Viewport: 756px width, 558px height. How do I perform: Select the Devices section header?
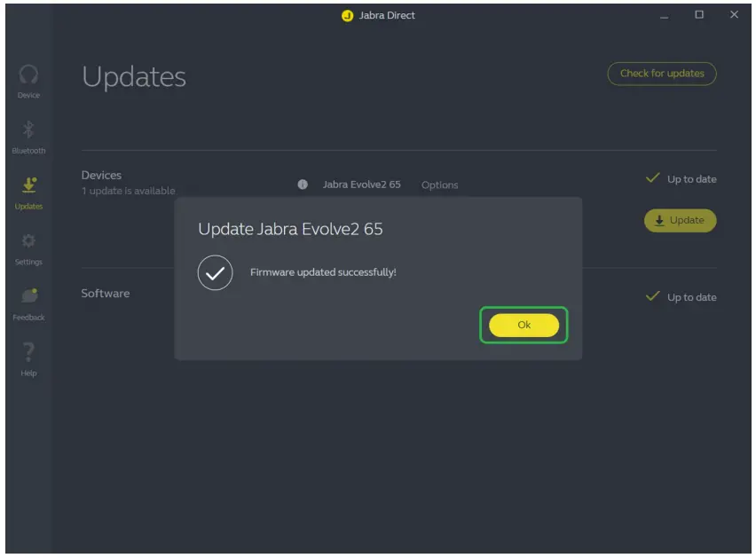[x=101, y=175]
